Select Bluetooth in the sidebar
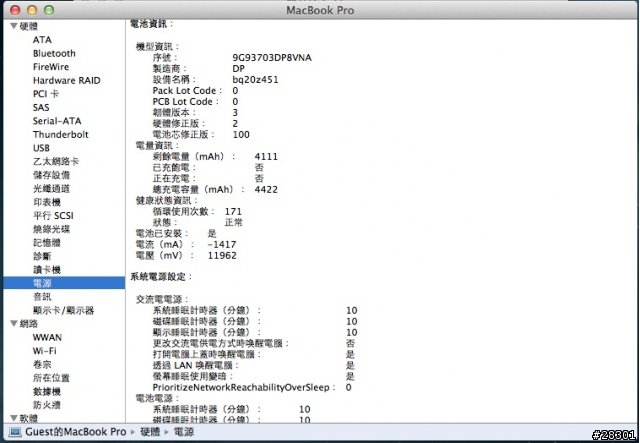640x443 pixels. [54, 53]
